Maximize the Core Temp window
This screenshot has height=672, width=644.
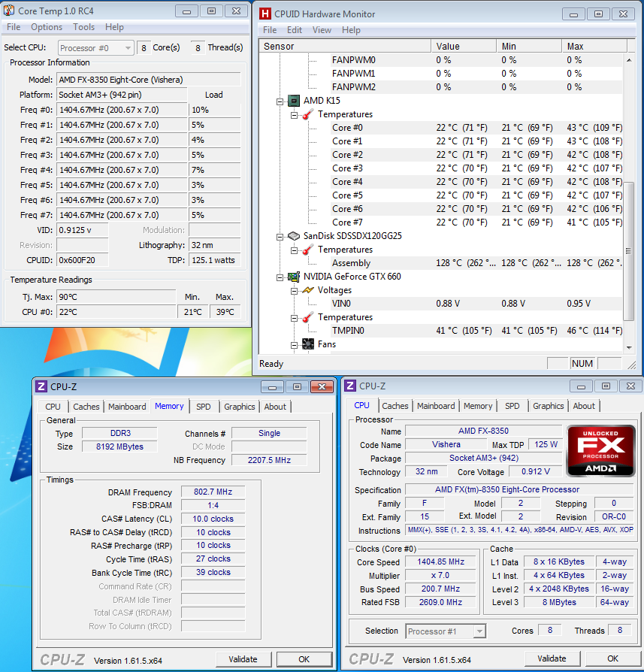(211, 11)
